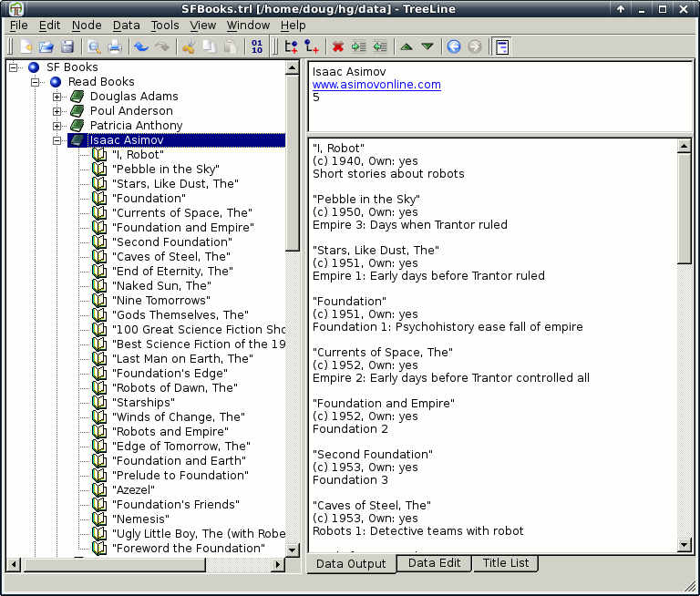Move node up with green up triangle
Viewport: 700px width, 596px height.
[407, 46]
